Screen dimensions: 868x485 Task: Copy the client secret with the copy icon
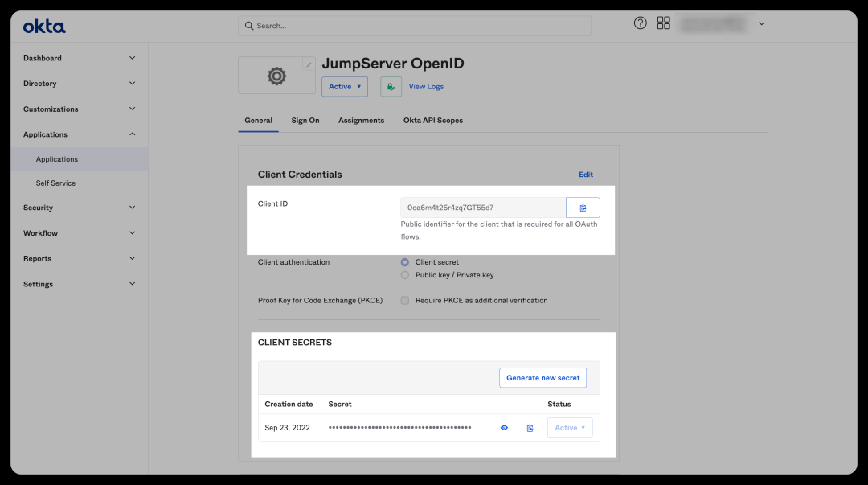[530, 427]
